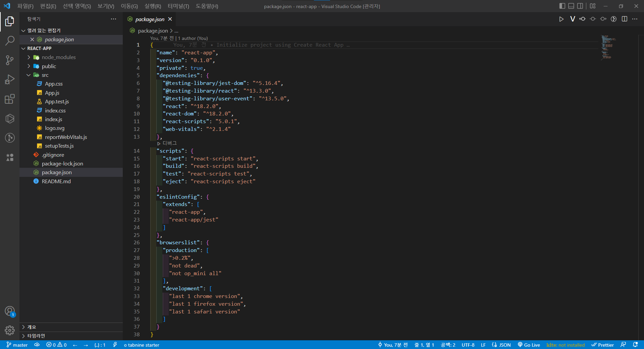Open index.js file in src

pos(71,119)
